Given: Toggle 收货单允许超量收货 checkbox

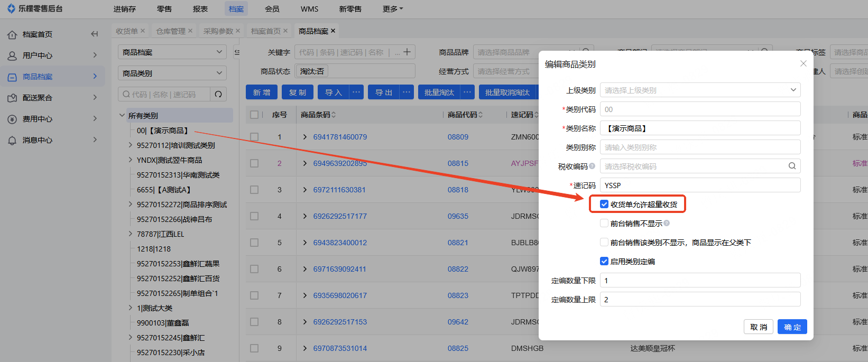Looking at the screenshot, I should click(604, 204).
